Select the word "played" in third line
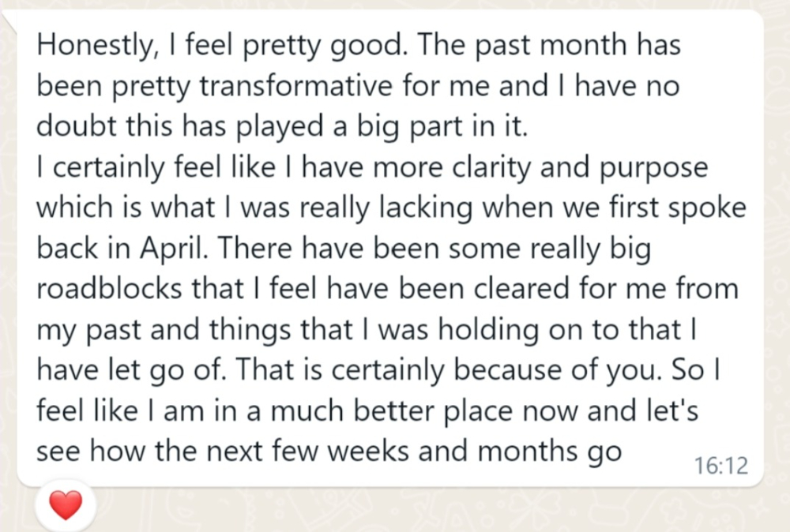790x532 pixels. pyautogui.click(x=280, y=127)
